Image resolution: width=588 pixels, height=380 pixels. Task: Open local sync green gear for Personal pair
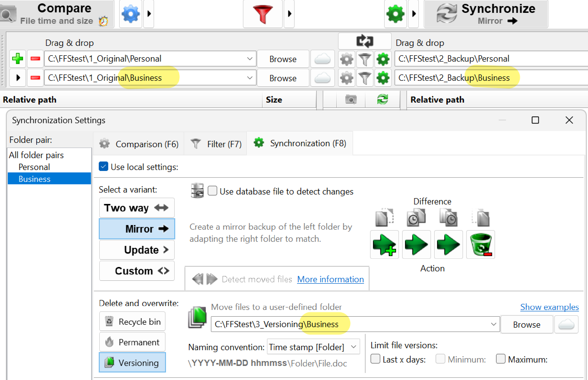(383, 59)
